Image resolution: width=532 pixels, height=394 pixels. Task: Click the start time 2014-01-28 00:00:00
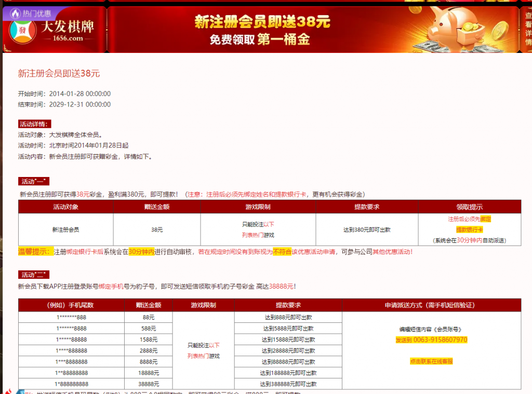(79, 93)
